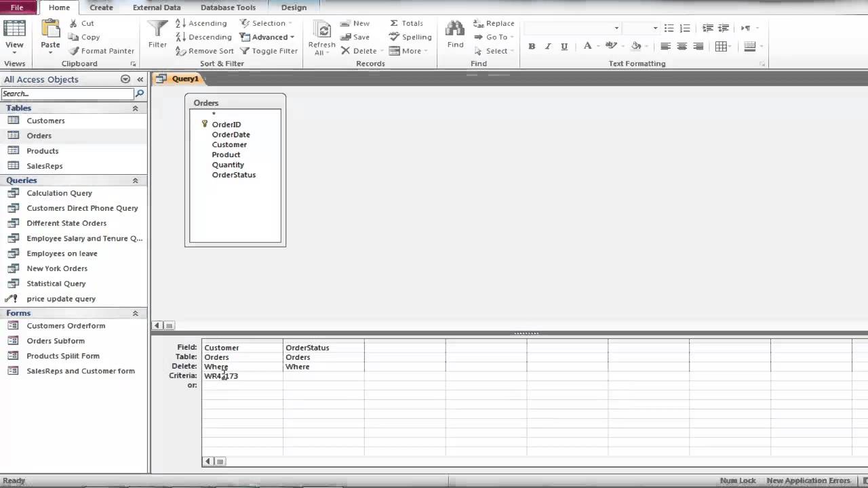
Task: Click the Toggle Filter button
Action: (269, 51)
